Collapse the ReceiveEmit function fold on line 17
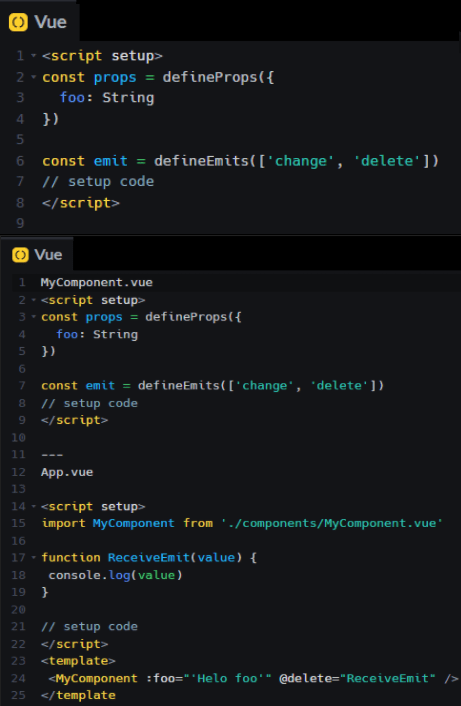 point(33,557)
